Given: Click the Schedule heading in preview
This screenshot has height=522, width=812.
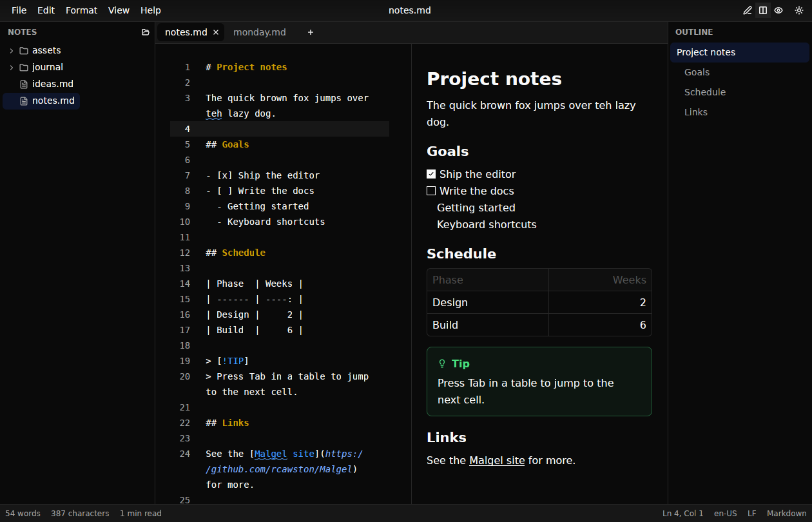Looking at the screenshot, I should coord(461,254).
